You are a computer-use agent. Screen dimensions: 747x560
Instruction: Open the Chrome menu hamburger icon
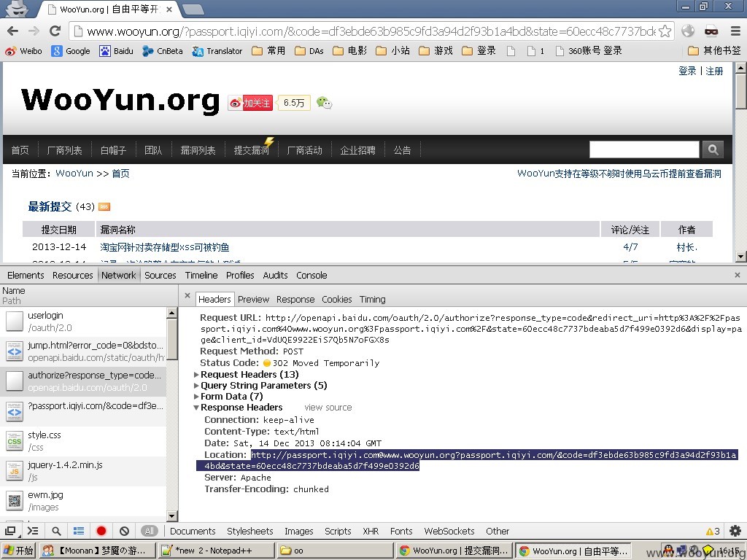point(735,31)
